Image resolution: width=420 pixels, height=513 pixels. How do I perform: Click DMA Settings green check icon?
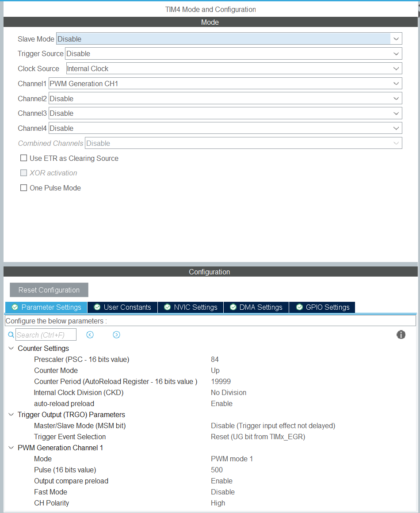click(x=233, y=307)
